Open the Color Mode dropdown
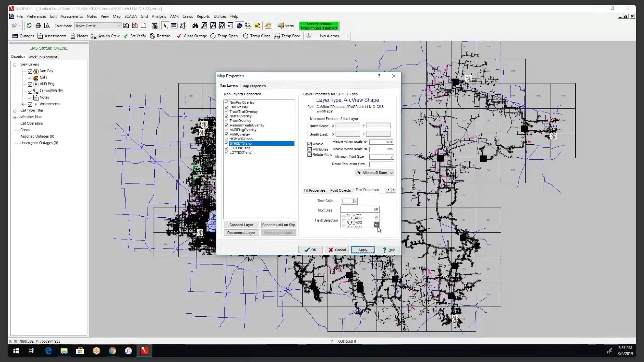 tap(98, 26)
